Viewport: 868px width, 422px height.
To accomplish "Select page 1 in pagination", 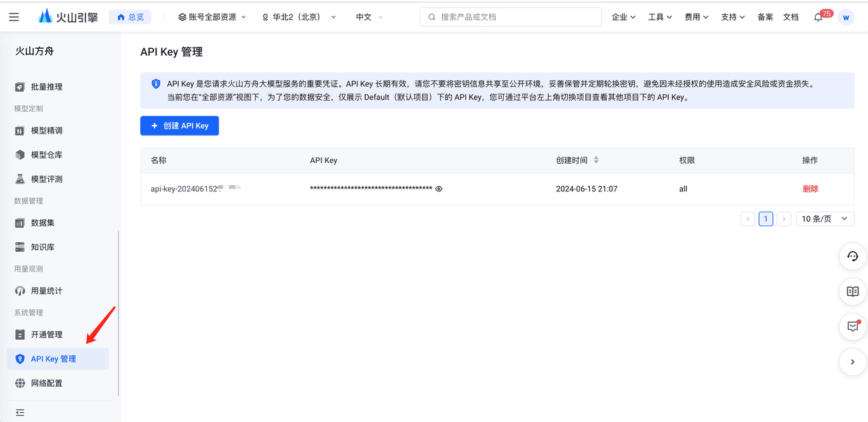I will point(766,218).
